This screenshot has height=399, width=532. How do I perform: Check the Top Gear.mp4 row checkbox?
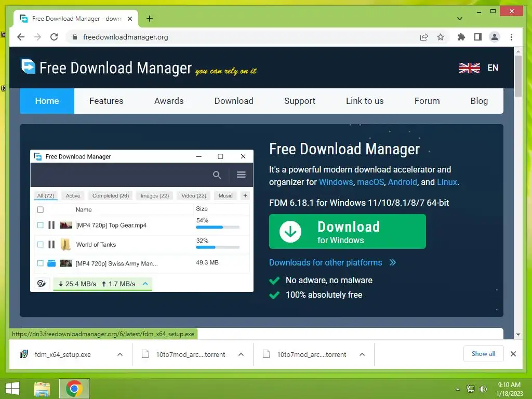coord(41,225)
